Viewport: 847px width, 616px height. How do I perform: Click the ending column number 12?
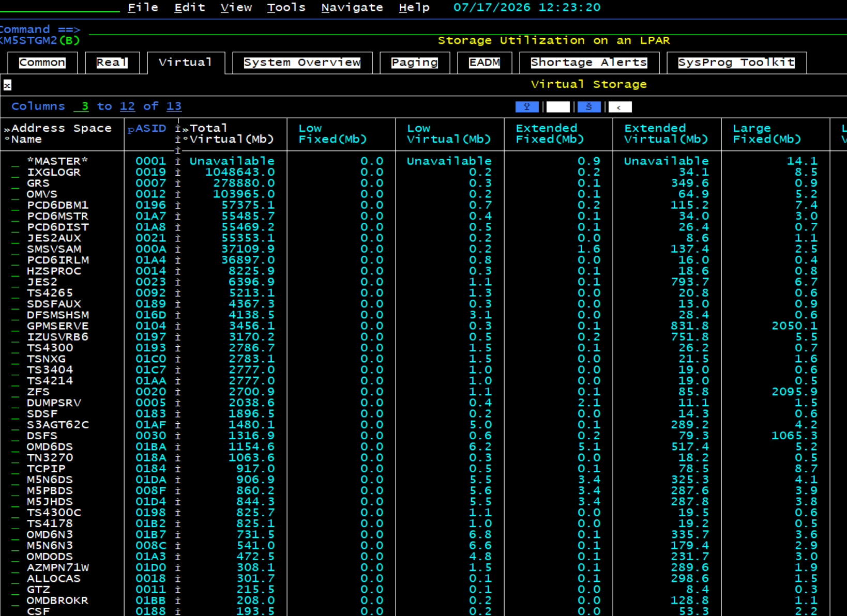pos(127,106)
